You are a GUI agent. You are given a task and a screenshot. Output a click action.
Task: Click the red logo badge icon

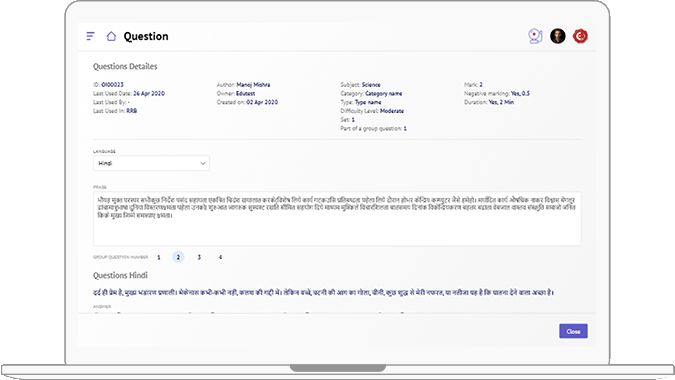click(580, 36)
